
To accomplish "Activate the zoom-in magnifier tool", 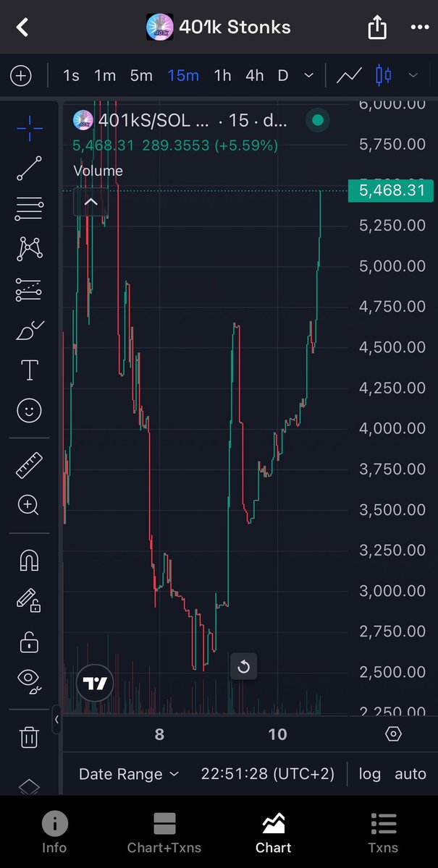I will tap(29, 505).
